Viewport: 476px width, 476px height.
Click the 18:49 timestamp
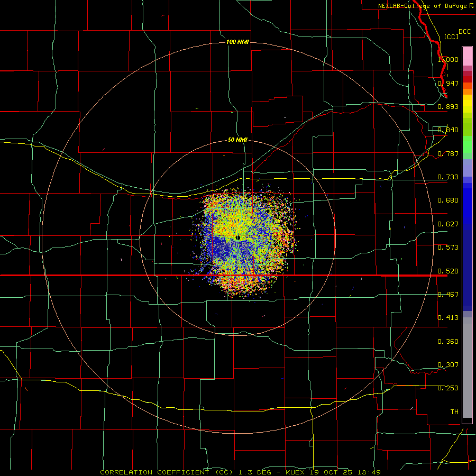tap(368, 472)
